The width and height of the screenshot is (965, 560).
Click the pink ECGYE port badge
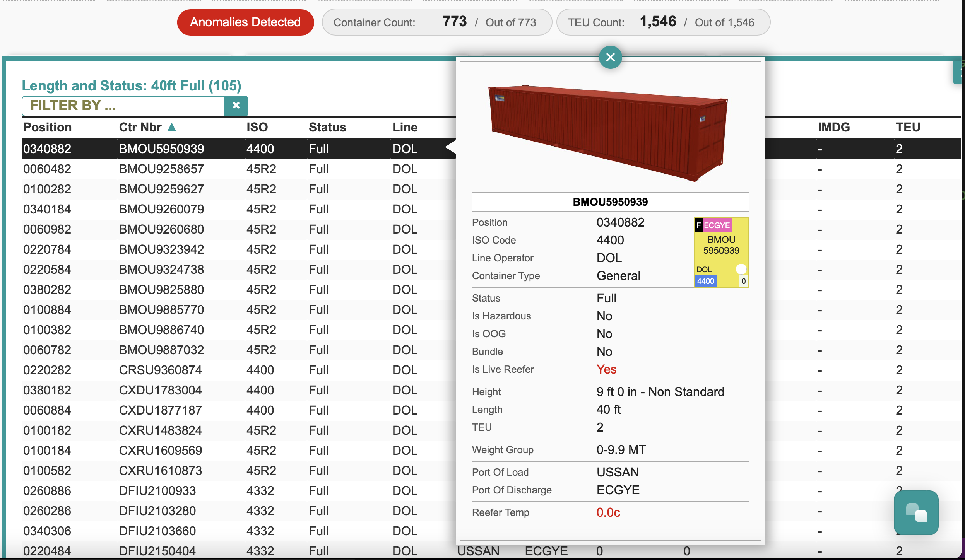(716, 225)
